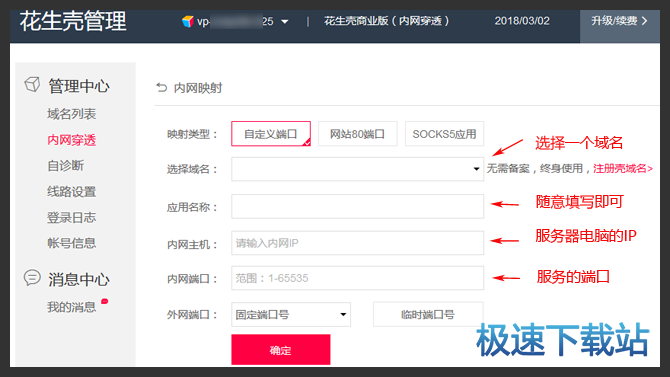
Task: Click the red 确定 confirm button
Action: coord(281,350)
